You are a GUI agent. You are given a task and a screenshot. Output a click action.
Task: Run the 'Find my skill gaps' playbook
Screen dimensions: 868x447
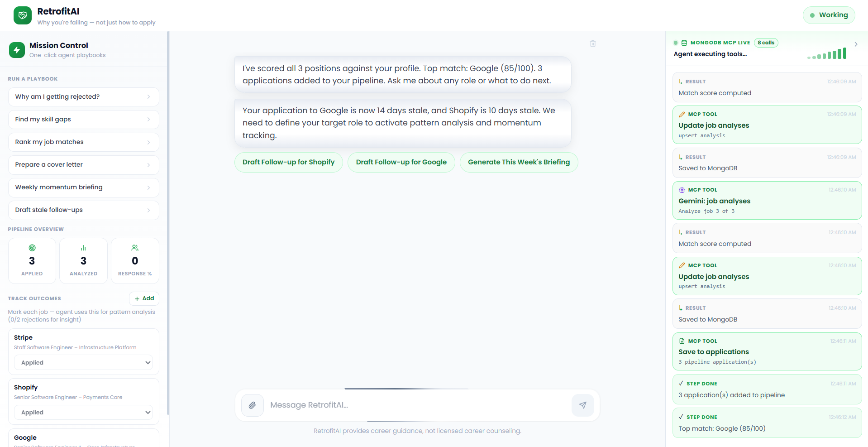point(84,120)
